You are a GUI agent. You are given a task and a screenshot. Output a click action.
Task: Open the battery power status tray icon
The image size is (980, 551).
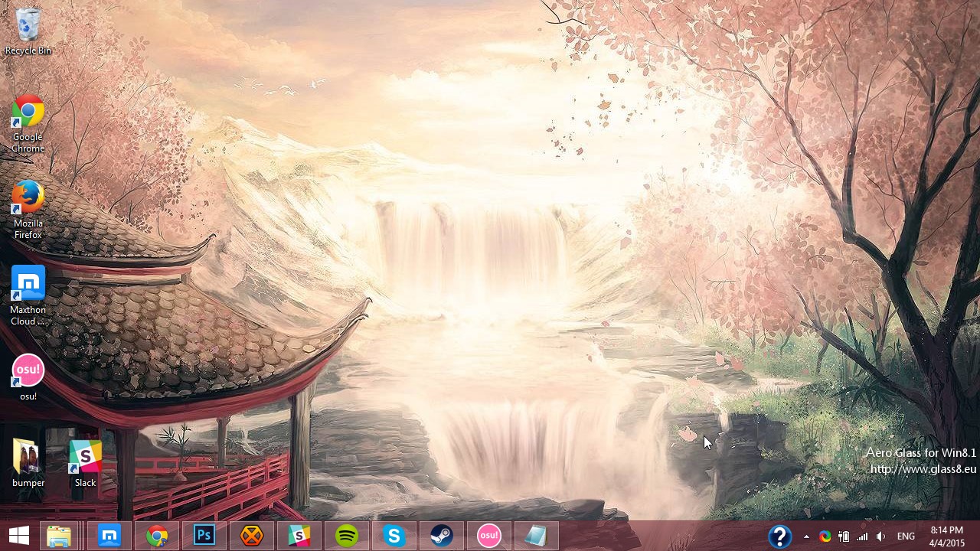pos(844,536)
